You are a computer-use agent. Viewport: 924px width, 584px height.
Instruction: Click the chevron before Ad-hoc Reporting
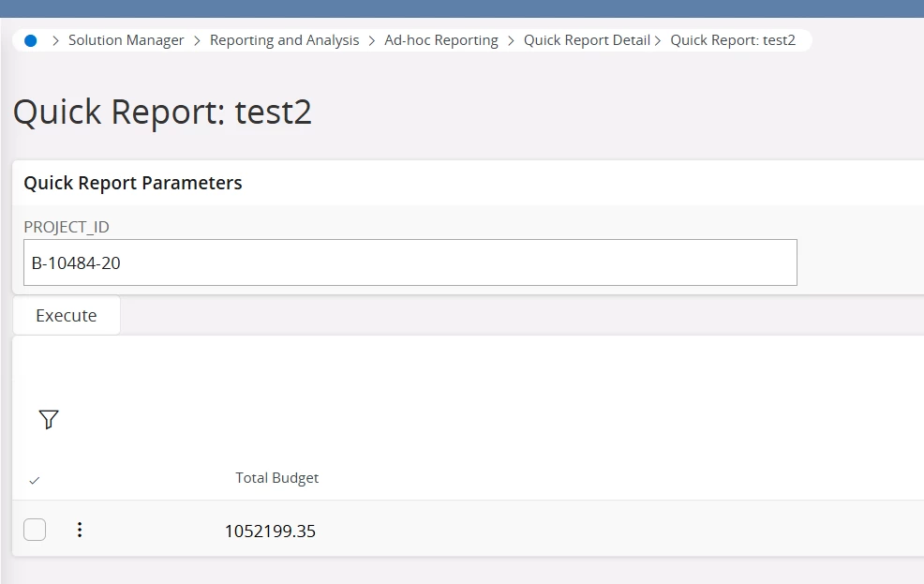[x=372, y=40]
